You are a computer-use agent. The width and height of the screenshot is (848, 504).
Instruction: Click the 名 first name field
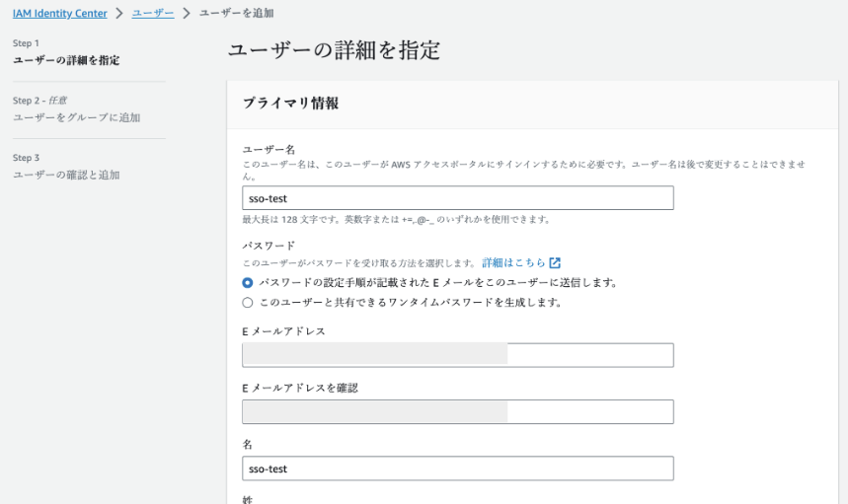pos(457,468)
